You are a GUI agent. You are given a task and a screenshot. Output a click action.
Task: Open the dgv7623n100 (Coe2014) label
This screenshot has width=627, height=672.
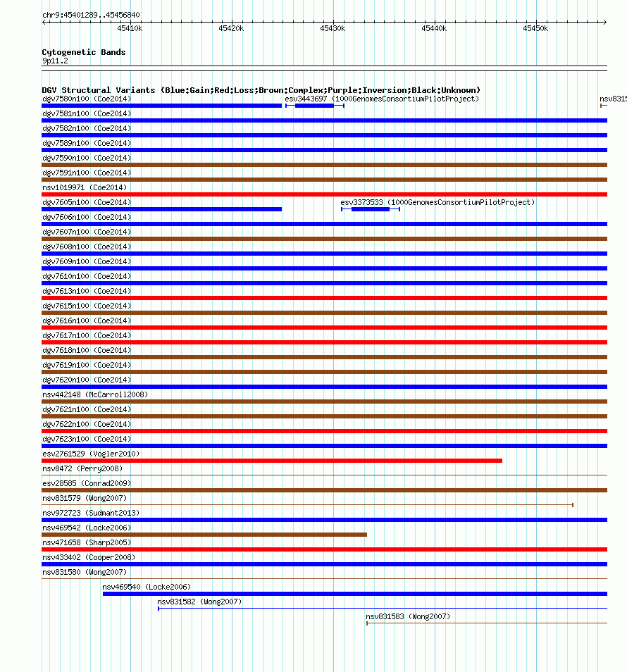[x=87, y=439]
